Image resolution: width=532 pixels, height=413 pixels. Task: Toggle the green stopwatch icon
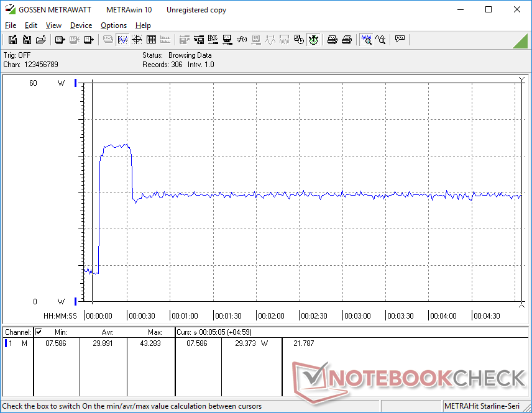tap(313, 40)
